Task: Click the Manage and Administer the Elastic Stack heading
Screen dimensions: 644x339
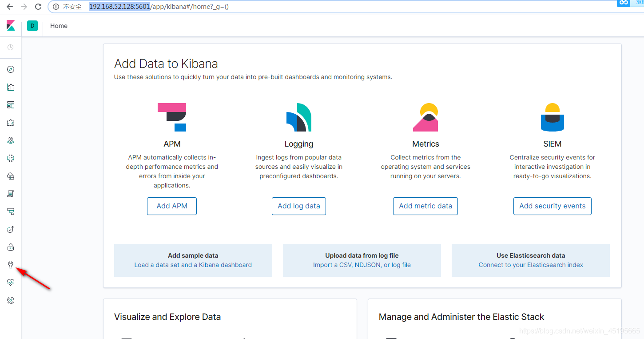Action: [461, 317]
